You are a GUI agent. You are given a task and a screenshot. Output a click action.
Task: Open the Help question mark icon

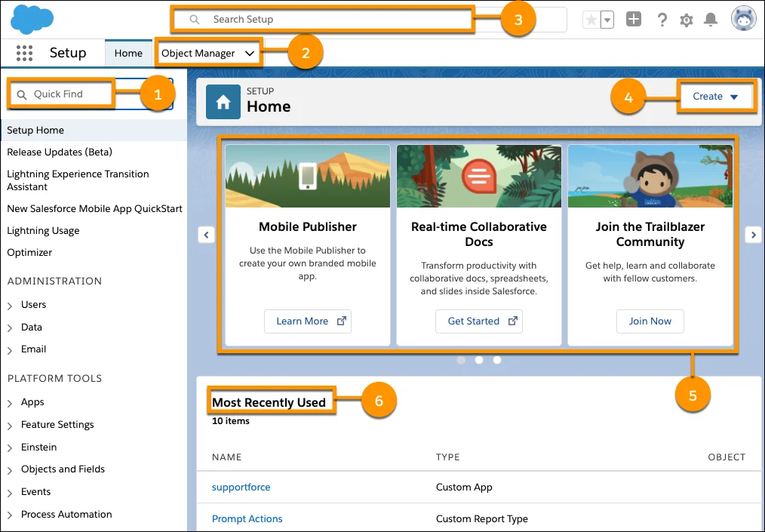[662, 20]
